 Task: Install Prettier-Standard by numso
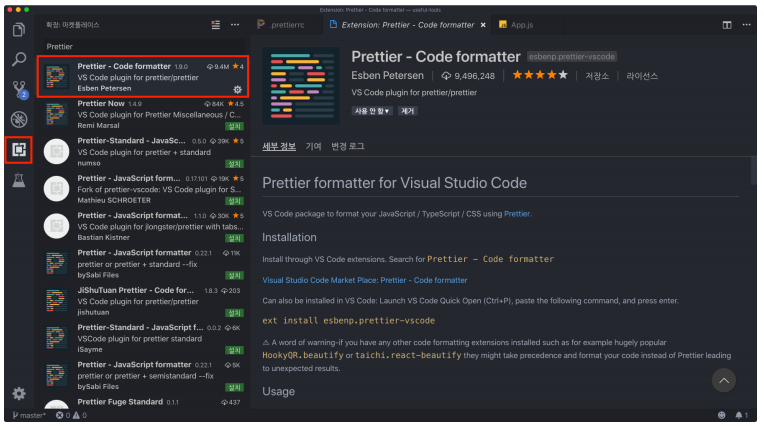tap(234, 164)
